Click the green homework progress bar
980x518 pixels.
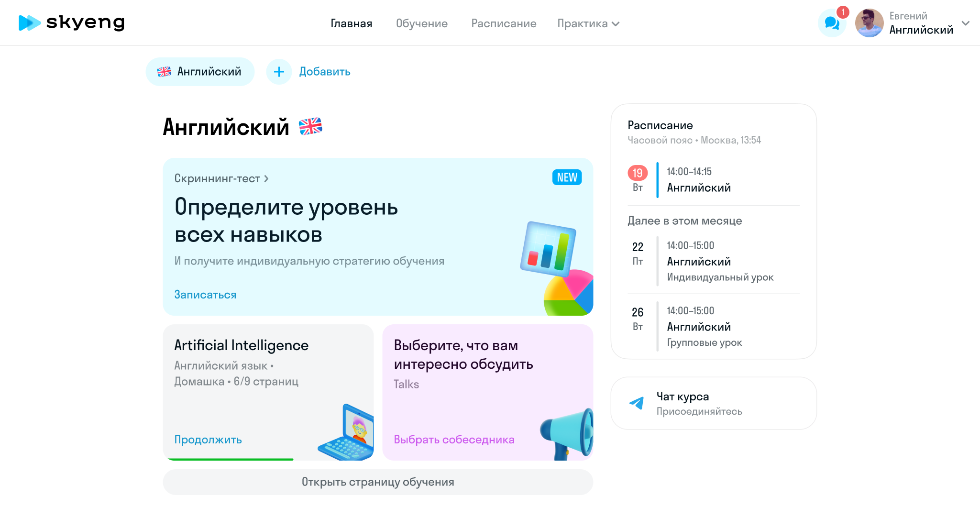tap(231, 459)
